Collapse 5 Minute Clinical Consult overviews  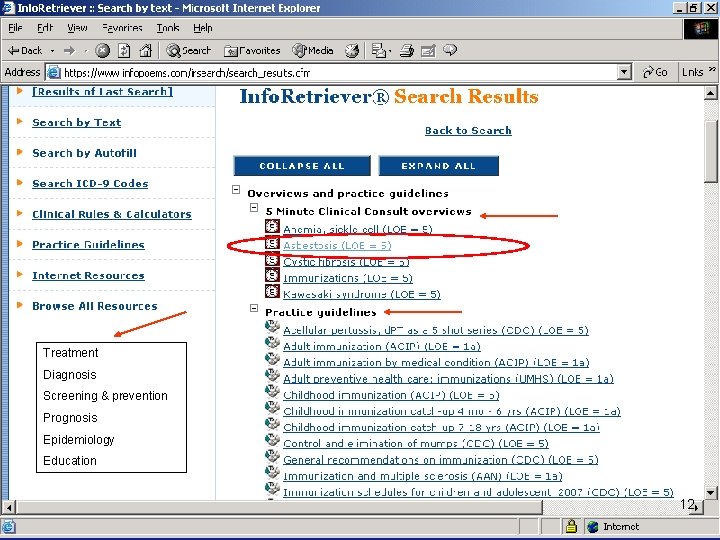(x=254, y=208)
